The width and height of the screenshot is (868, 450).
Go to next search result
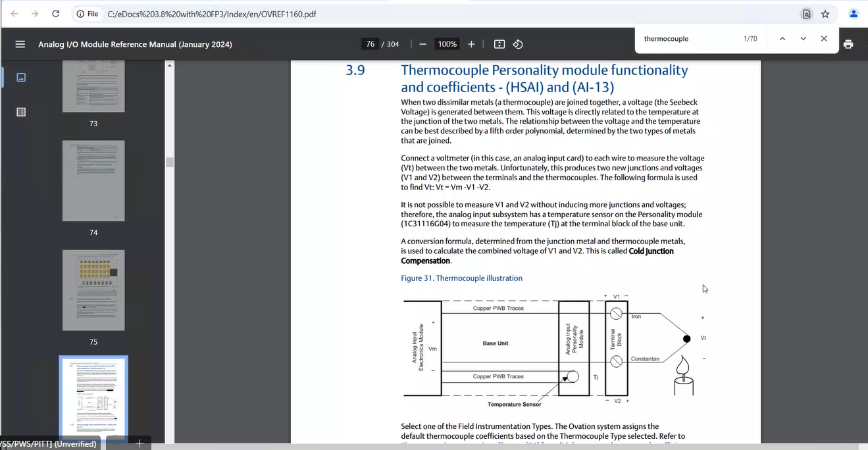click(x=803, y=39)
